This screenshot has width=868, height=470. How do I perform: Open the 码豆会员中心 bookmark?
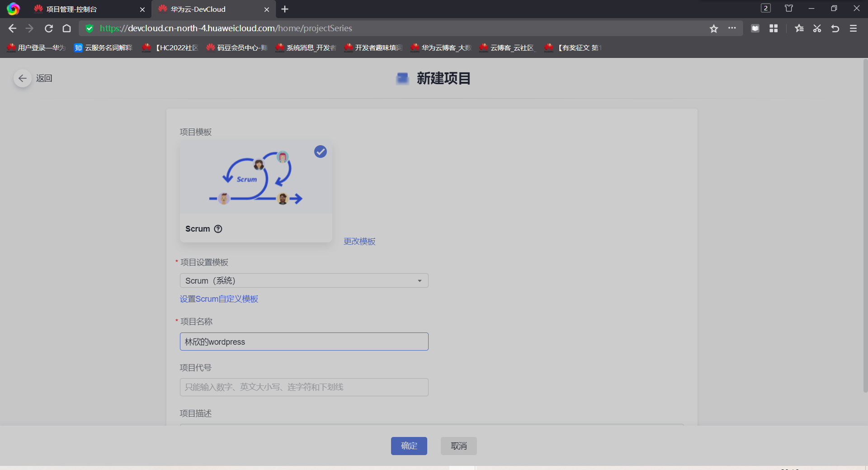click(237, 47)
